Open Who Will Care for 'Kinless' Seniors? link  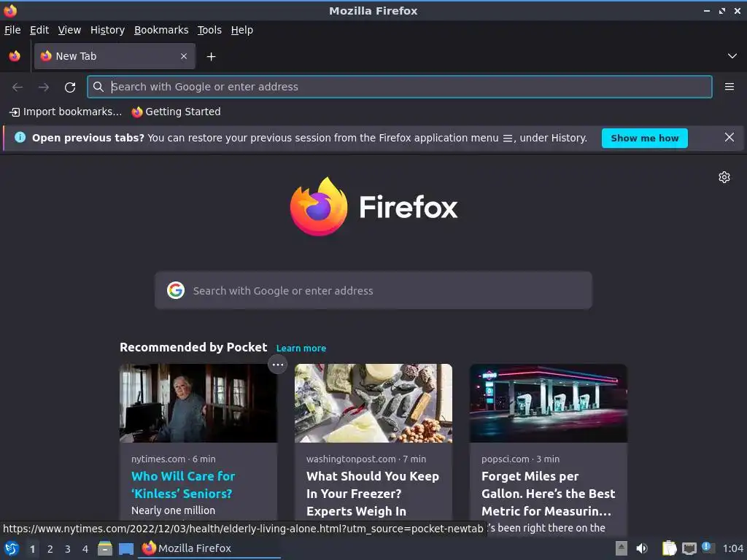click(x=183, y=485)
